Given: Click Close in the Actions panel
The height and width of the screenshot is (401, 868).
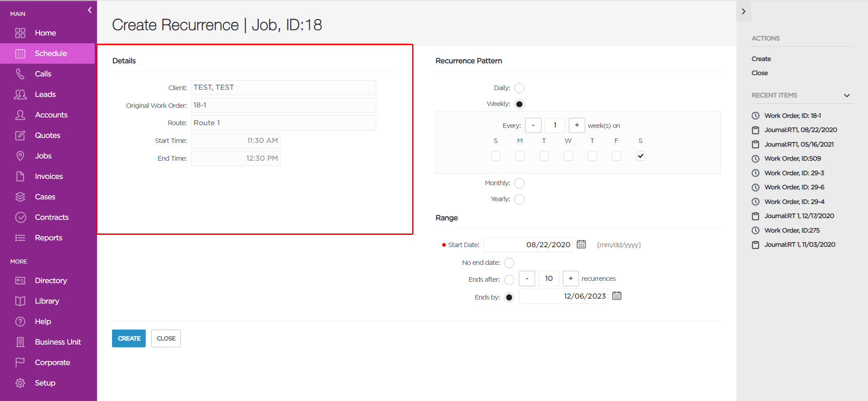Looking at the screenshot, I should tap(760, 73).
